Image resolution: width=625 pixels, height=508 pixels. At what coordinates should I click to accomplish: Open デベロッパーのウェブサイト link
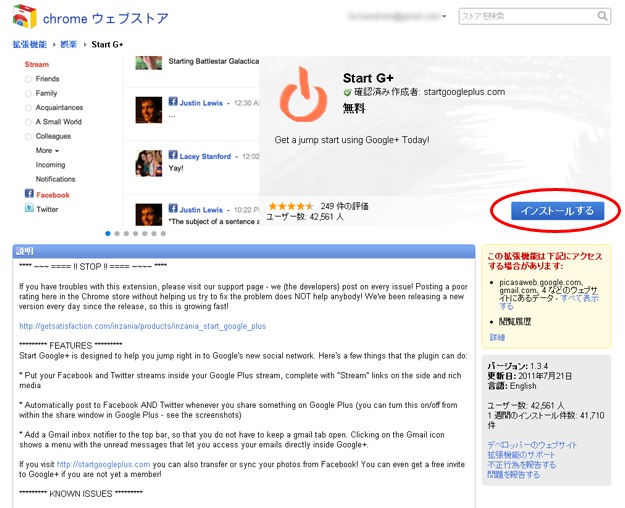point(532,445)
